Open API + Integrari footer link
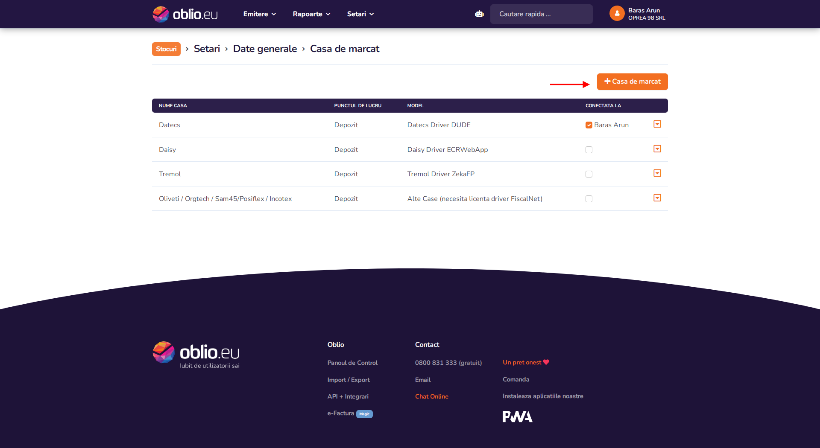The height and width of the screenshot is (448, 820). [348, 397]
